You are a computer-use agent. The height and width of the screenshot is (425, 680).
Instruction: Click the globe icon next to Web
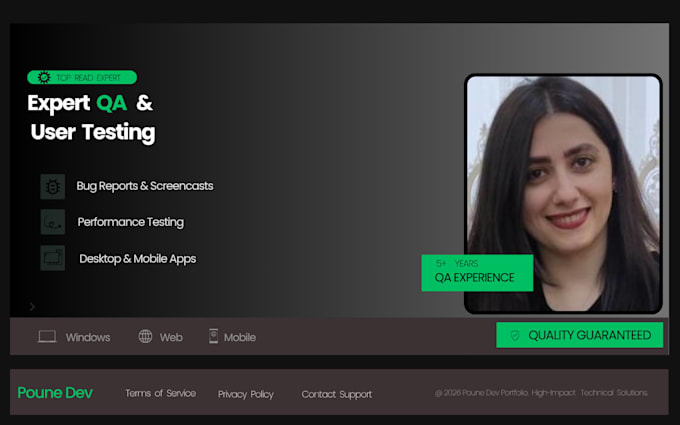[145, 336]
